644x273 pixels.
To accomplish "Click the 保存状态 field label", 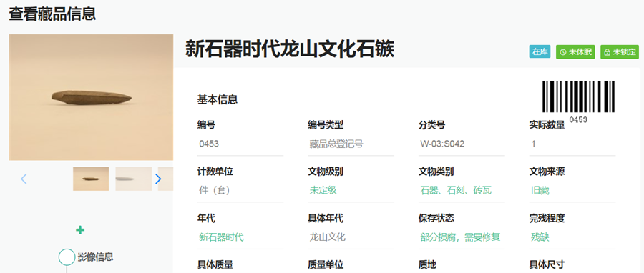I will tap(436, 218).
